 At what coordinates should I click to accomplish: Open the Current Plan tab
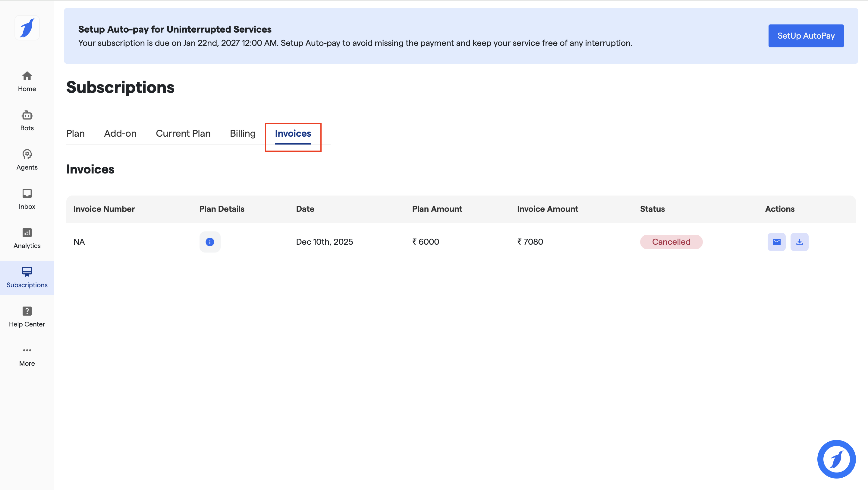pyautogui.click(x=183, y=134)
